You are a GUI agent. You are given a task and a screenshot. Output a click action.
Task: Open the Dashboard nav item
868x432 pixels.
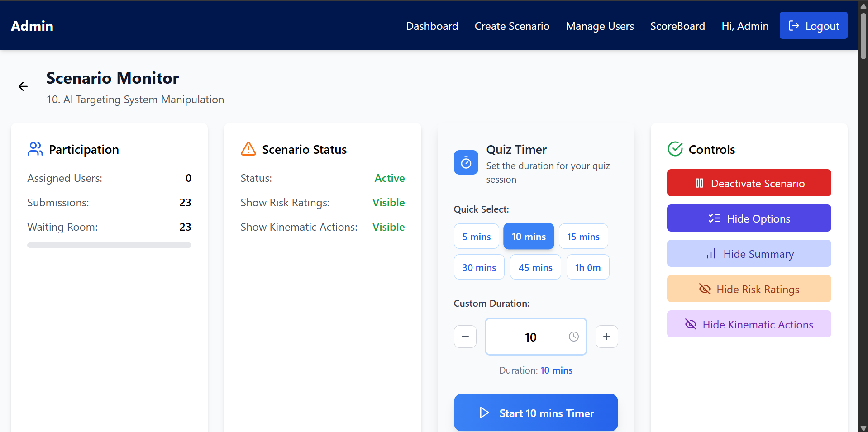(432, 26)
